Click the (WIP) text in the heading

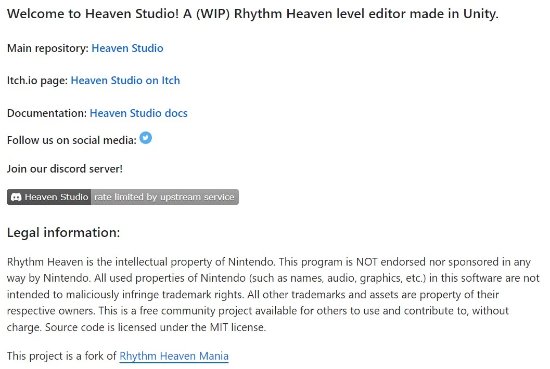tap(212, 14)
